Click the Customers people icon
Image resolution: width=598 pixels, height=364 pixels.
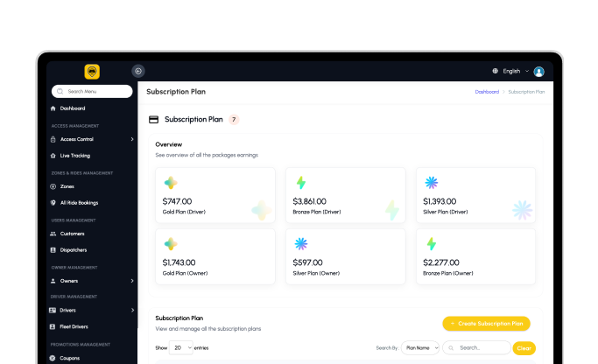coord(53,234)
